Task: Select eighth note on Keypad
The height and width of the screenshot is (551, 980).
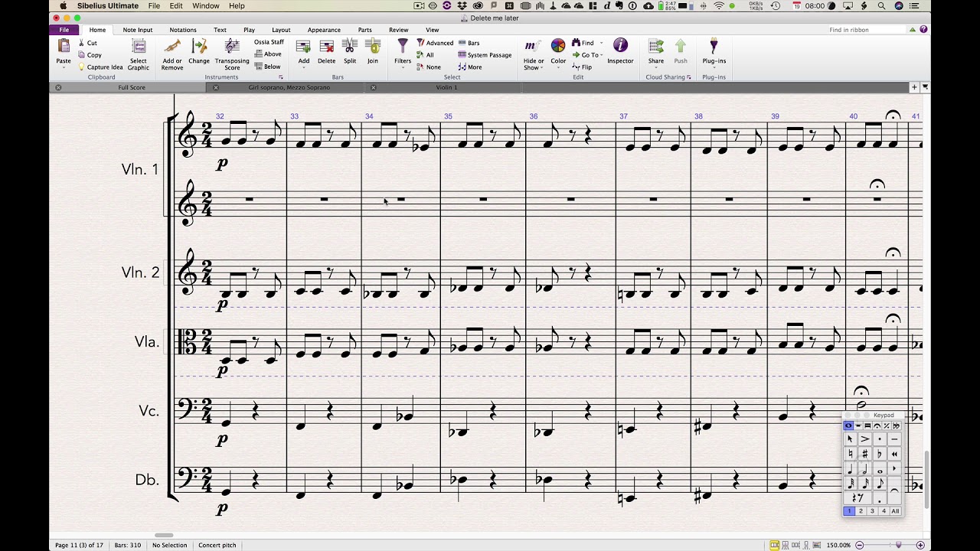Action: click(x=880, y=483)
